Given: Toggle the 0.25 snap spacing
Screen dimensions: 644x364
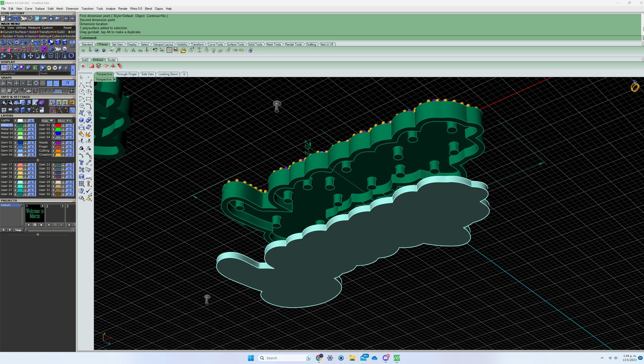Looking at the screenshot, I should tap(50, 91).
